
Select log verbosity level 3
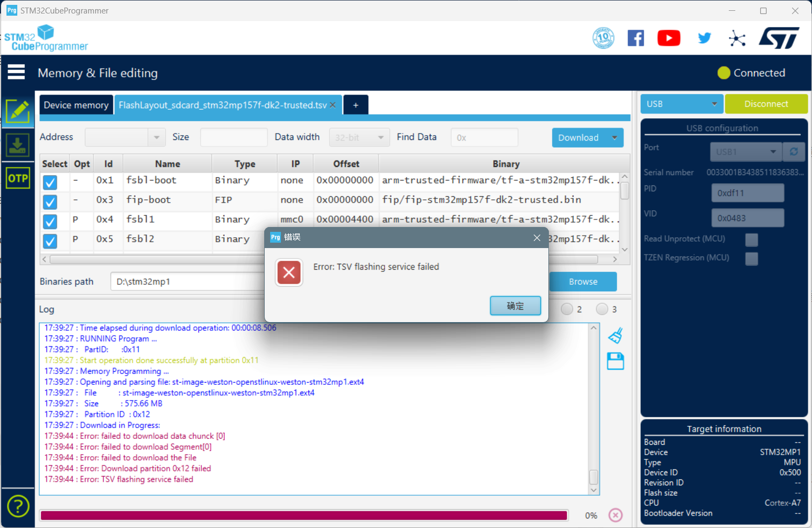pyautogui.click(x=602, y=309)
